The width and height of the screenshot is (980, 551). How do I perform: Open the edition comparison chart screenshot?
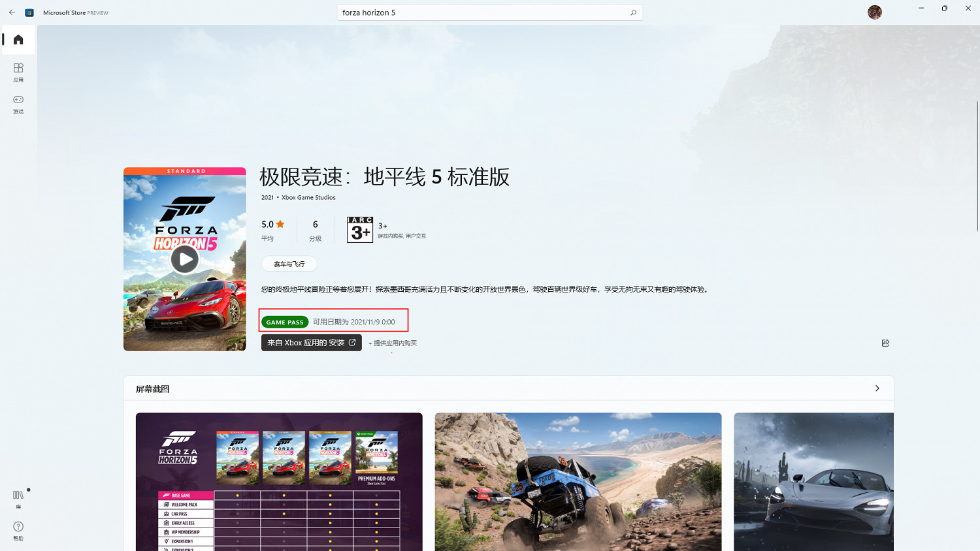(x=279, y=481)
